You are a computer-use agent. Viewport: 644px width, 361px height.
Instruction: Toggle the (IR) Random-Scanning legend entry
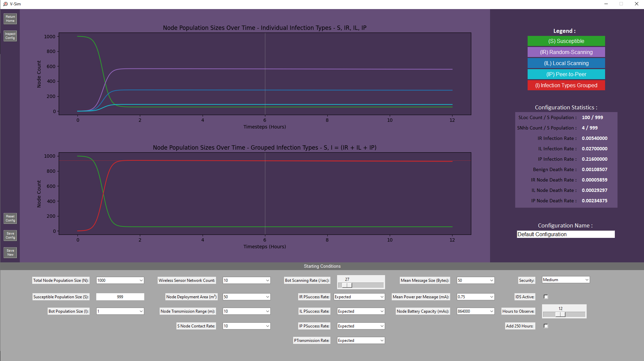tap(566, 52)
